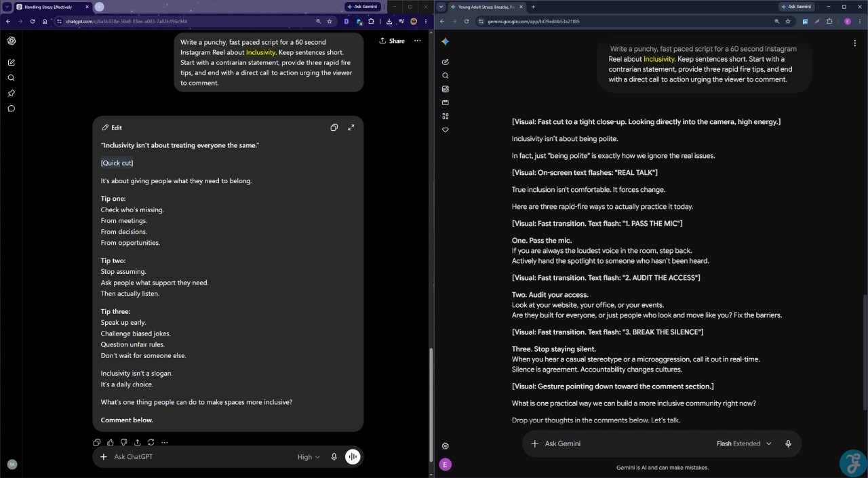Screen dimensions: 868x478
Task: Click the zoom magnifier in Gemini address bar
Action: 776,21
